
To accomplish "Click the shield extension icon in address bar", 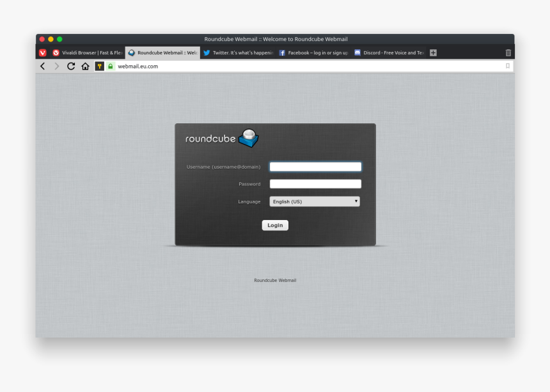I will point(100,66).
